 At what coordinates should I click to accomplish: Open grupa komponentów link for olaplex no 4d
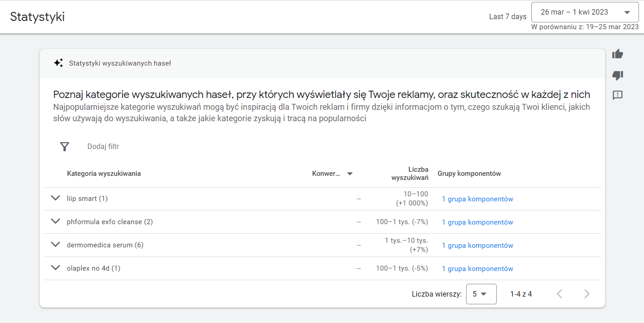478,269
